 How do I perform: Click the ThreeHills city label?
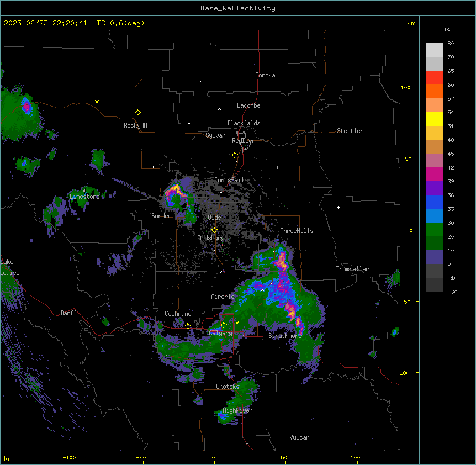(297, 231)
